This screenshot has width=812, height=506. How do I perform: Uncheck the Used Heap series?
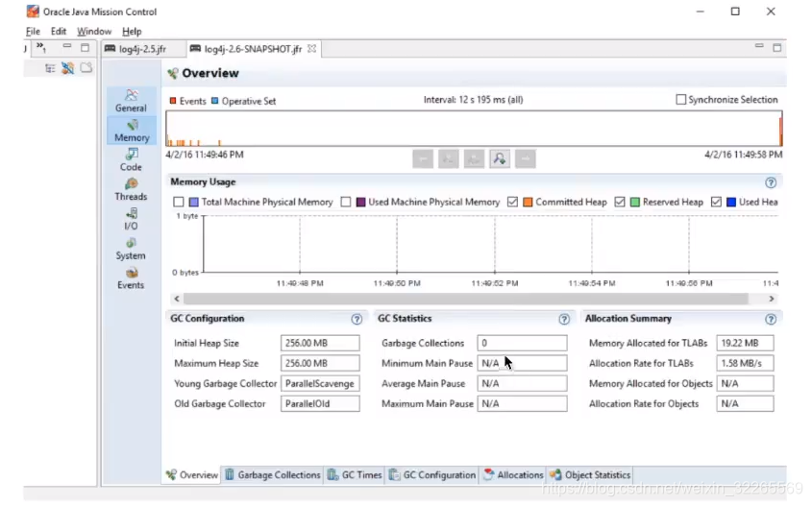(x=716, y=202)
